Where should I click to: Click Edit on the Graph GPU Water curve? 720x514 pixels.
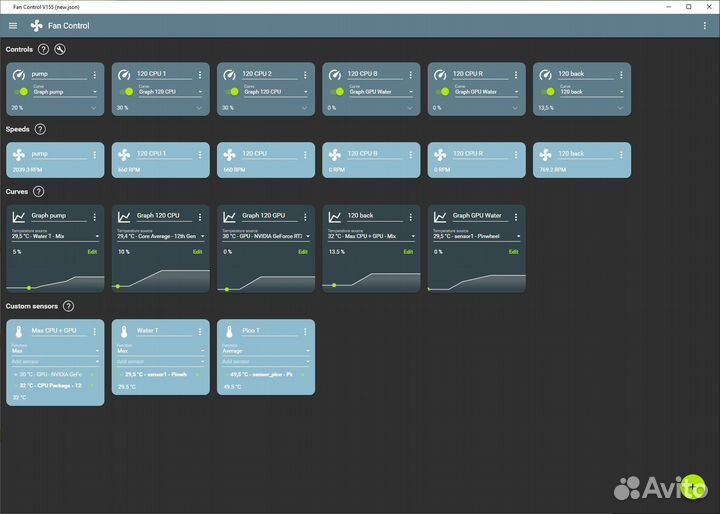coord(513,252)
